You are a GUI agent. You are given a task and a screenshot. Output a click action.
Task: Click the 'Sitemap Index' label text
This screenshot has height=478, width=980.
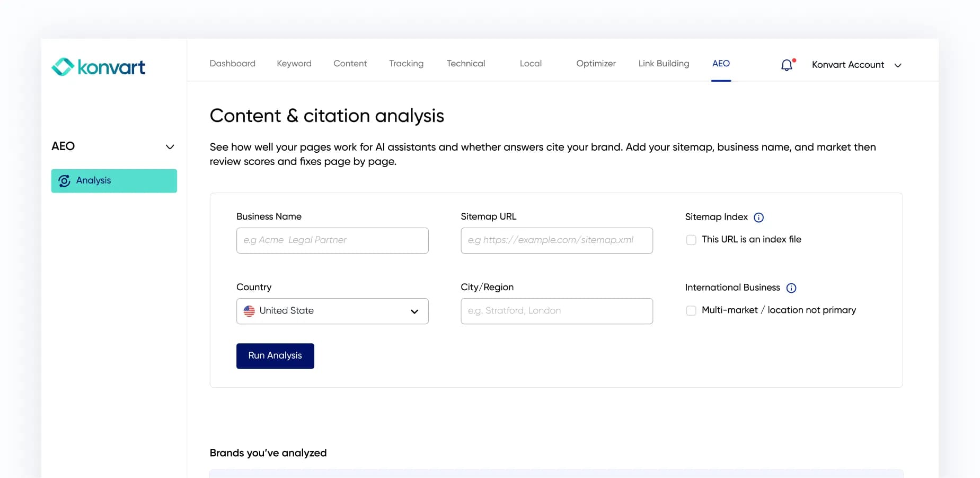(x=716, y=217)
